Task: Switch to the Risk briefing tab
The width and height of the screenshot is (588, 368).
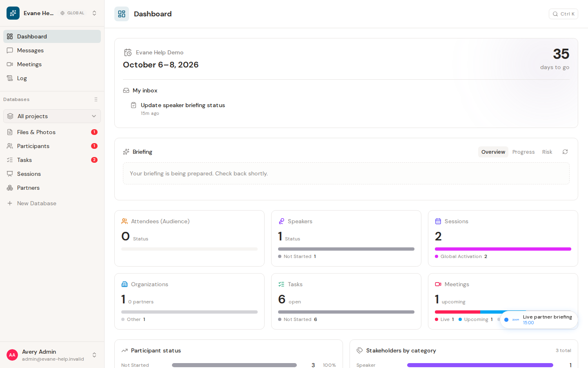Action: (547, 152)
